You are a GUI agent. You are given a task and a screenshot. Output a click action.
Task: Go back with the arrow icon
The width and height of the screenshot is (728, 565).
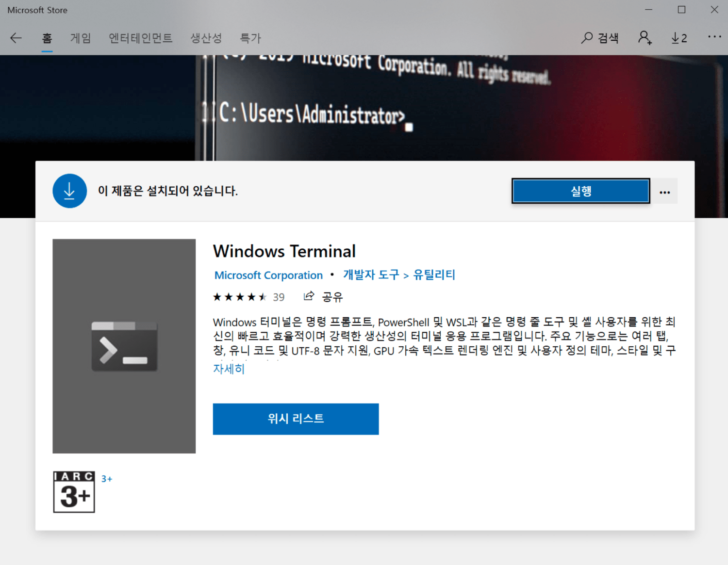click(16, 38)
